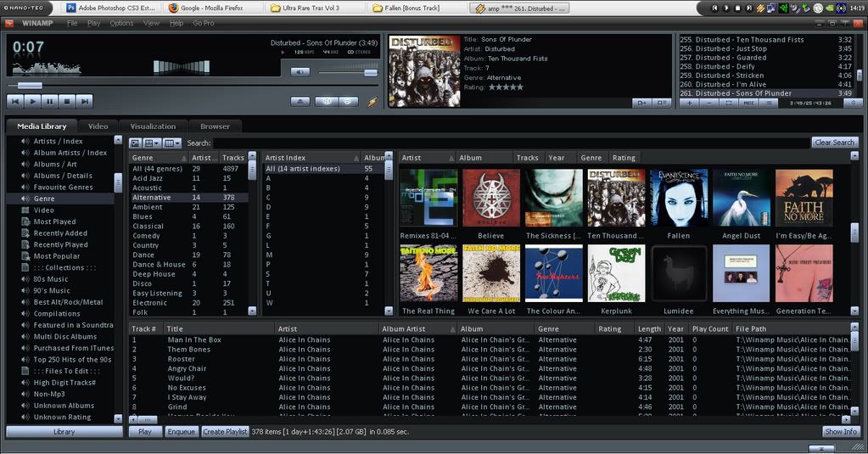Click Go Pro in the menu bar
The image size is (868, 454).
[203, 23]
